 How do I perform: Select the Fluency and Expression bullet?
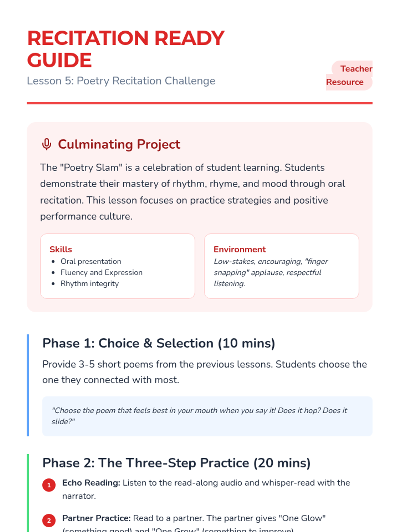pyautogui.click(x=101, y=272)
